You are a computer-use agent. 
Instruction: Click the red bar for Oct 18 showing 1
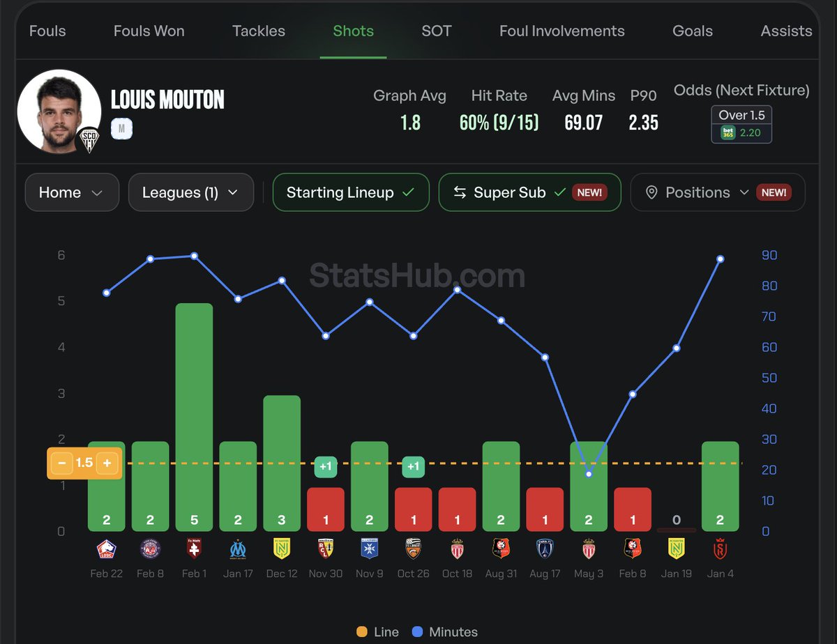click(458, 509)
